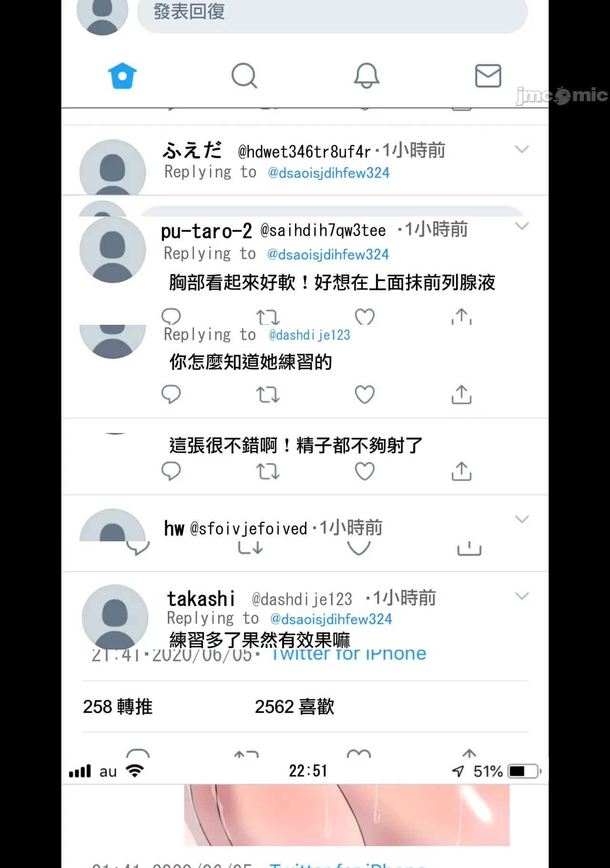610x868 pixels.
Task: Reply to 你怎麼知道她練習的 comment
Action: click(171, 394)
